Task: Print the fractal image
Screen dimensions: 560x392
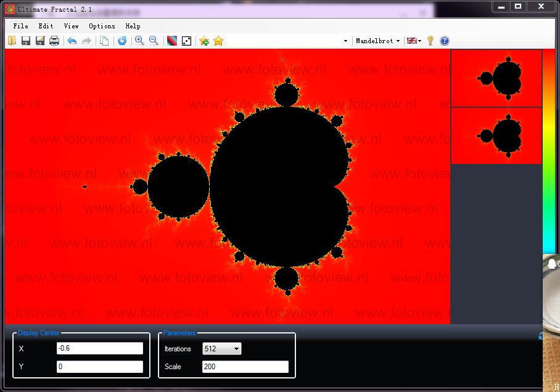Action: (54, 41)
